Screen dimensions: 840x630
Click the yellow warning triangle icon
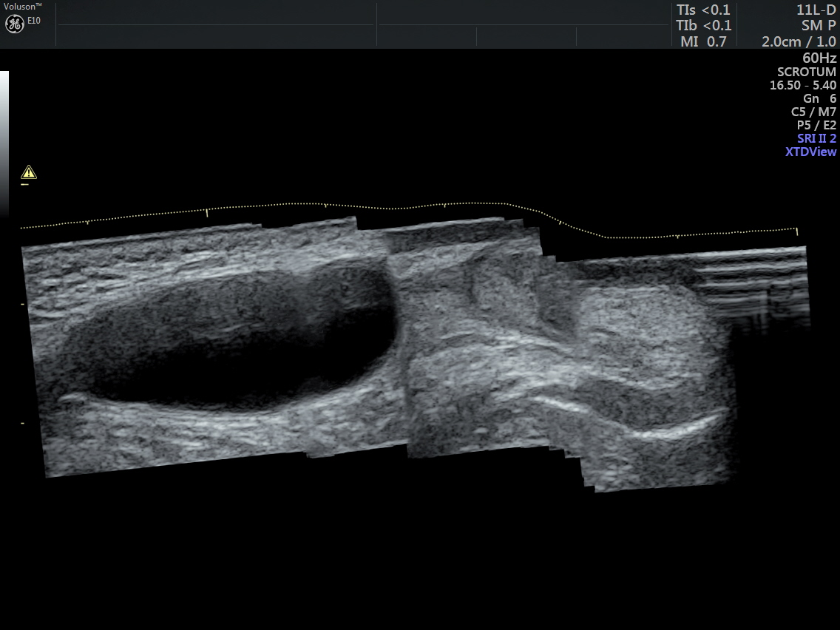[x=29, y=172]
